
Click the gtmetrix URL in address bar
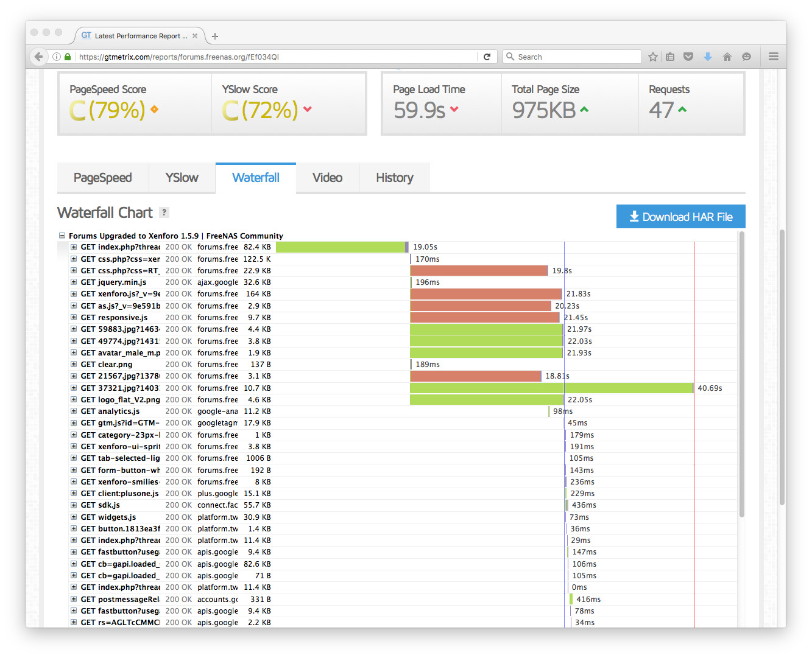[x=179, y=57]
